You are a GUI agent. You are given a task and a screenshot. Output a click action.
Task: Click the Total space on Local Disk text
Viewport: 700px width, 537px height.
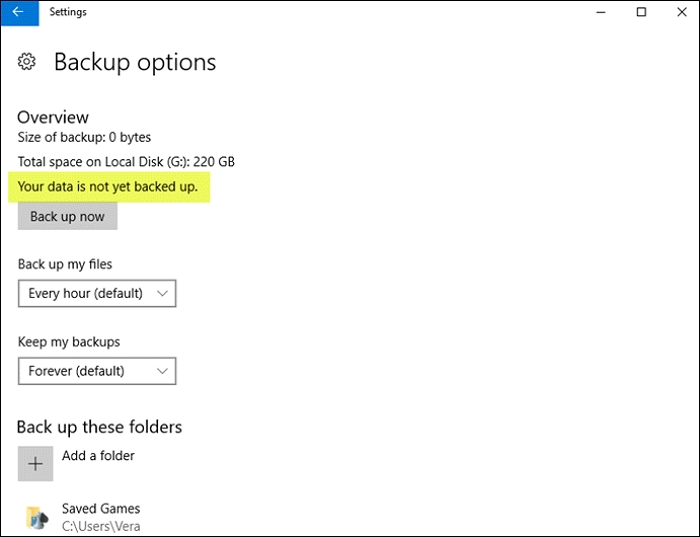tap(126, 161)
